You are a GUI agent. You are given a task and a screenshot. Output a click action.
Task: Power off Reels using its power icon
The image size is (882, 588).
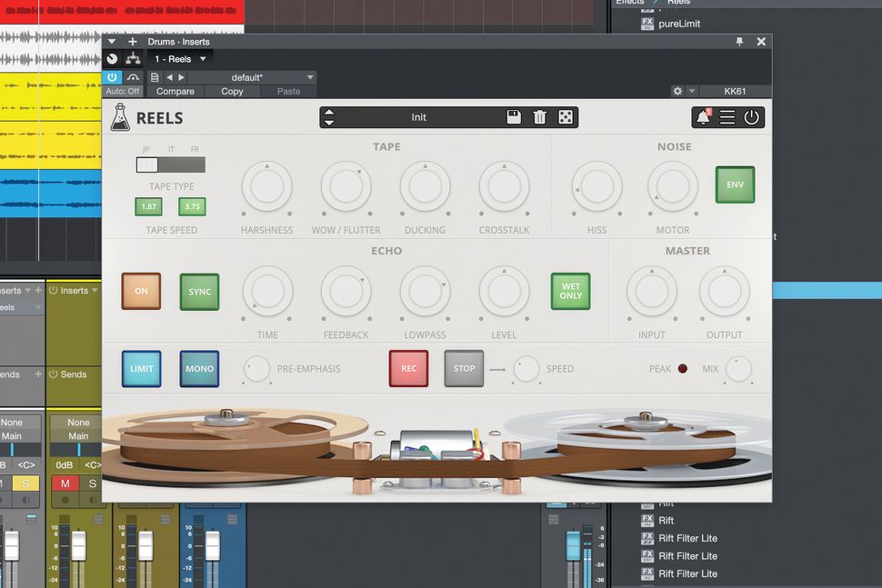[x=750, y=116]
